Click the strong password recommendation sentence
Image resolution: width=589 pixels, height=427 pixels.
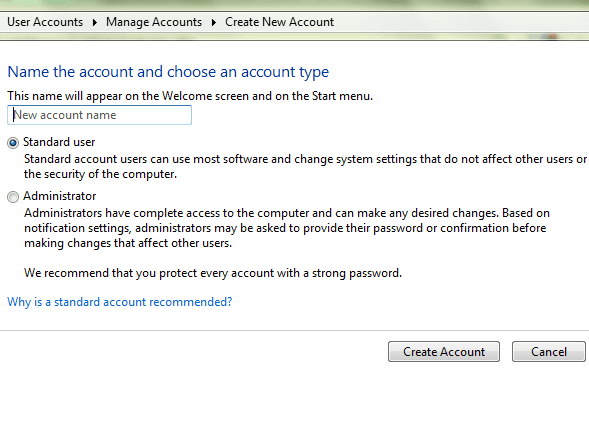pyautogui.click(x=213, y=273)
